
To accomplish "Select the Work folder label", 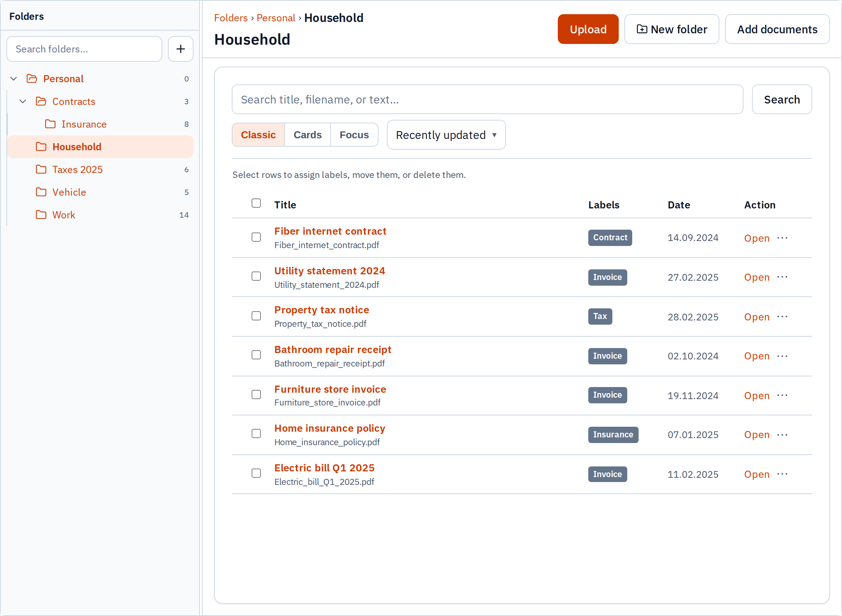I will (x=64, y=215).
